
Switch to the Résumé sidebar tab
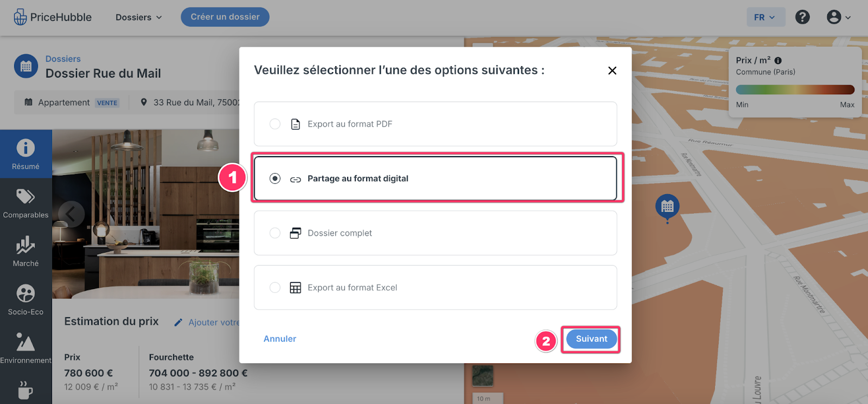(x=25, y=154)
